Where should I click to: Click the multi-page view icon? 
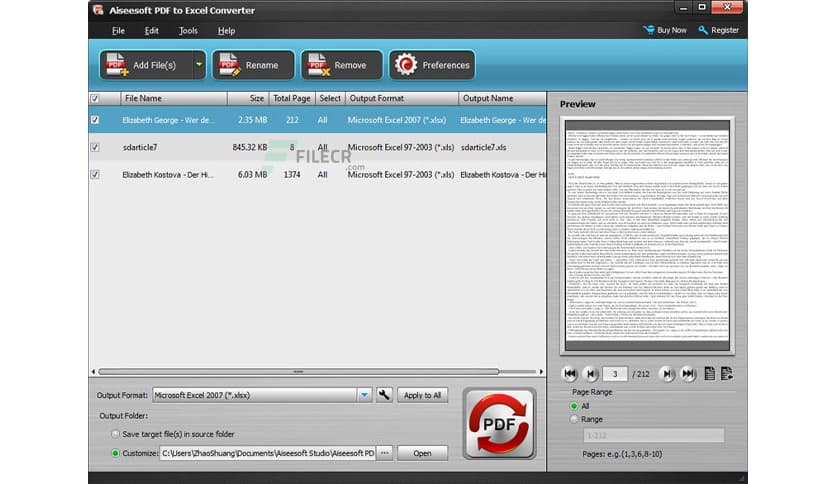(727, 374)
